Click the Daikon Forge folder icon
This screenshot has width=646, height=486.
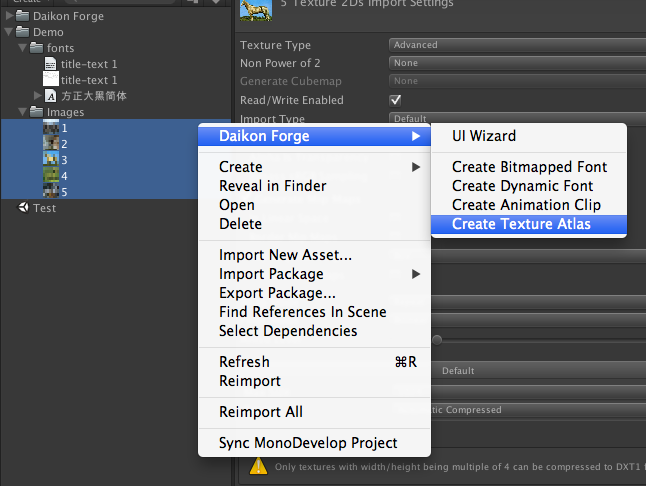(22, 16)
